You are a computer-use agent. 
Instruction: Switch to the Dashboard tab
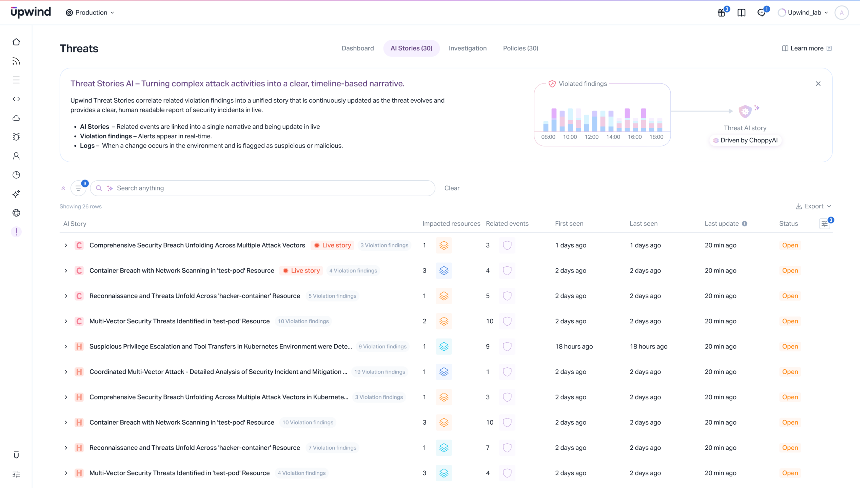(357, 48)
